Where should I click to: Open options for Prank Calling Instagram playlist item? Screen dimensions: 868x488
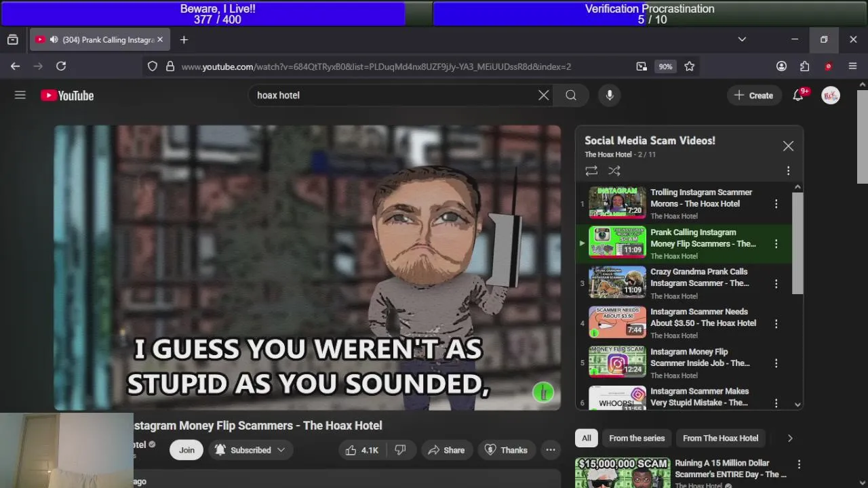click(776, 244)
